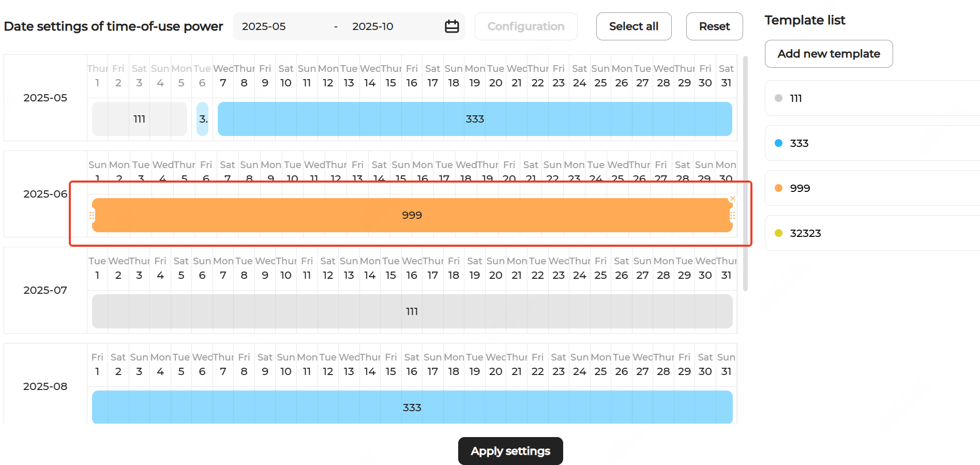980x465 pixels.
Task: Select the gray 111 bar in 2025-07
Action: coord(412,311)
